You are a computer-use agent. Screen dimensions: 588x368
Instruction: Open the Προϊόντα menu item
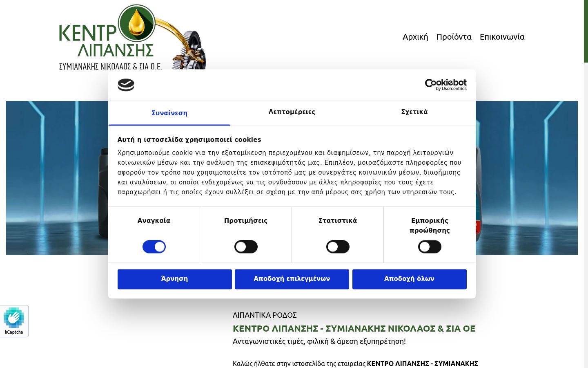[x=454, y=37]
